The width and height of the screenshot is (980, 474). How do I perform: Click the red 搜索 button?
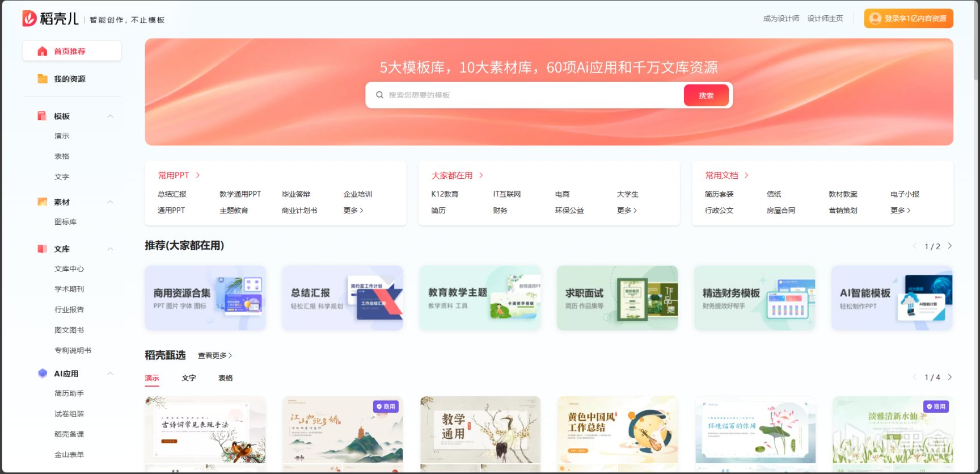click(x=706, y=95)
